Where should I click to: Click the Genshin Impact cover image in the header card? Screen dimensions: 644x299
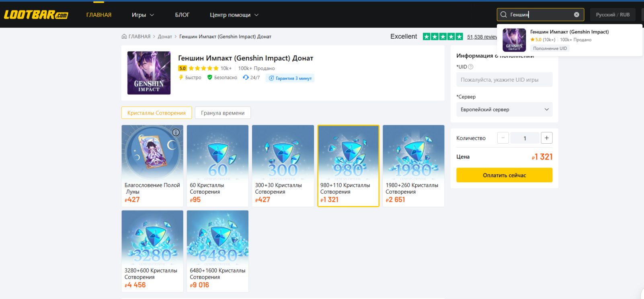point(149,73)
